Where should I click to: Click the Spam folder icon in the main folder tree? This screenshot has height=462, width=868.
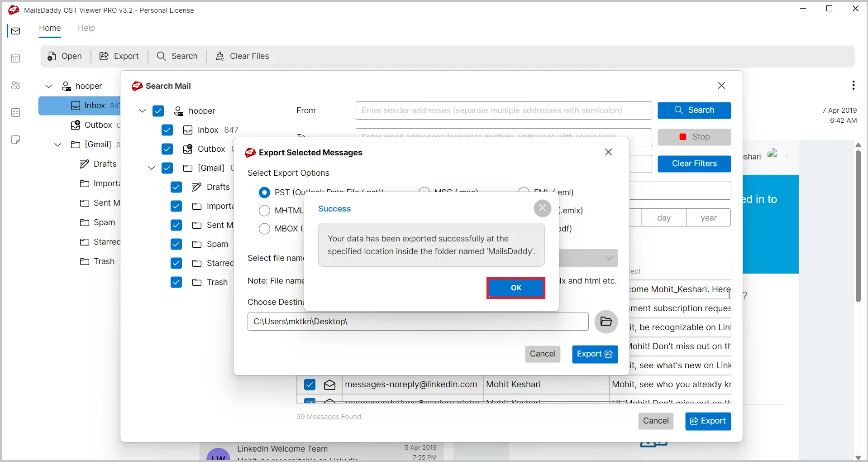[x=85, y=222]
